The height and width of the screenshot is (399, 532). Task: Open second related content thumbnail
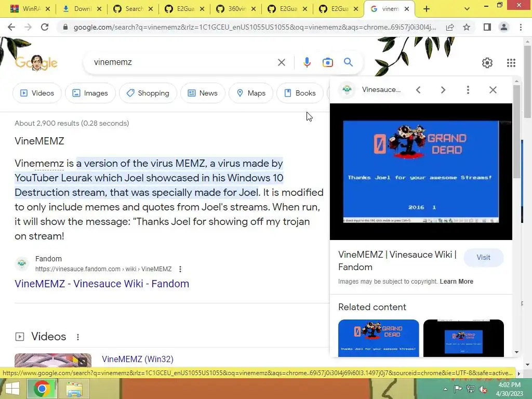463,338
